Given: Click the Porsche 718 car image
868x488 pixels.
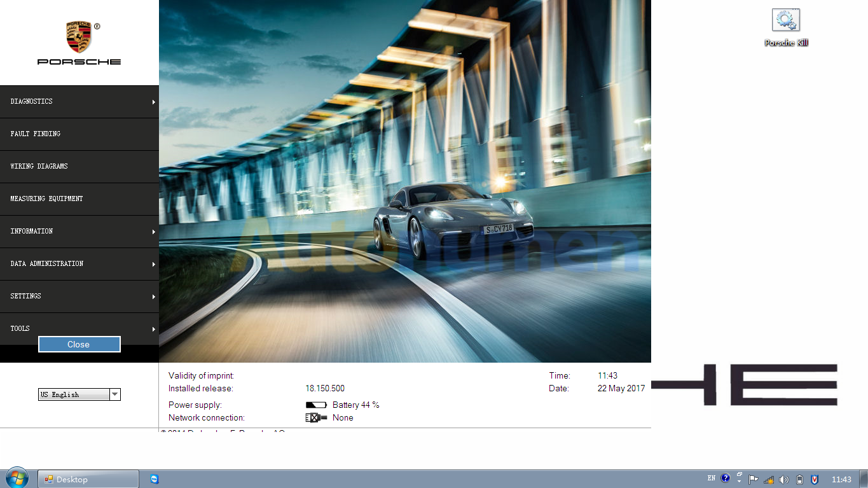Looking at the screenshot, I should (453, 221).
